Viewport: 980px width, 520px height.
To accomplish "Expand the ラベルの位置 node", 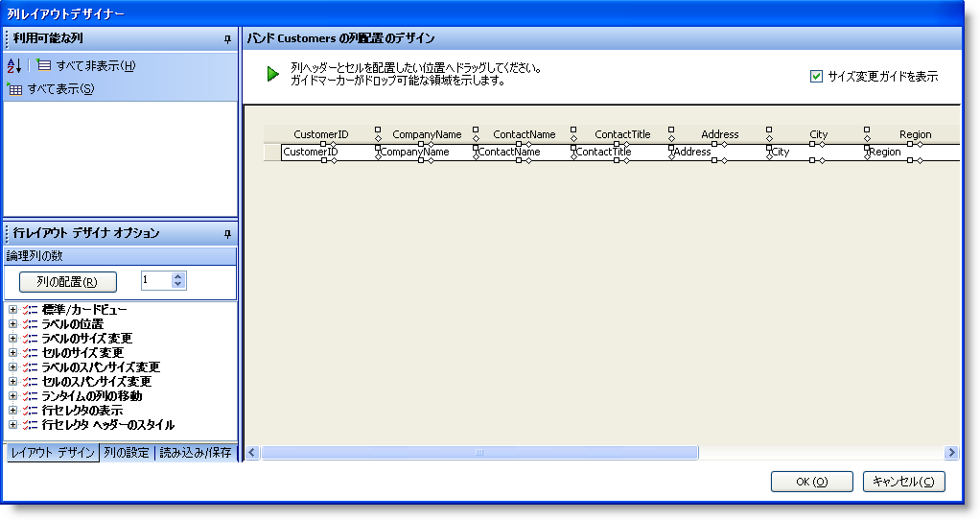I will (x=12, y=323).
